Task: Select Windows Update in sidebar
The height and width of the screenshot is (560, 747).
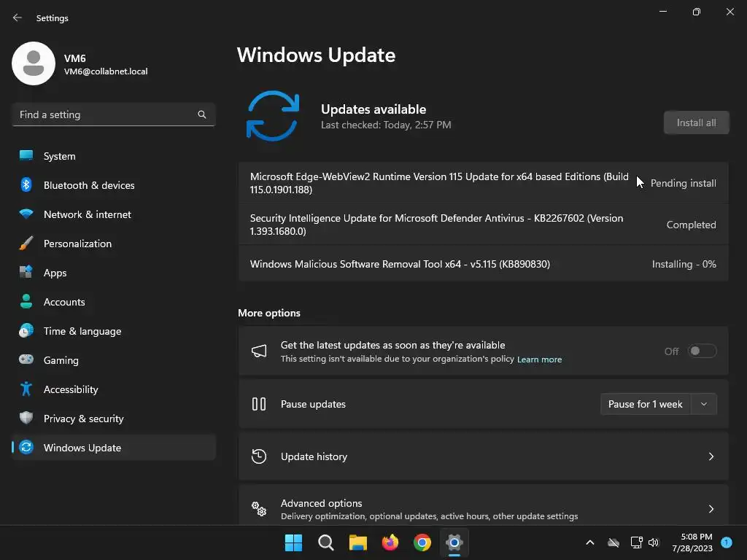Action: click(x=113, y=447)
